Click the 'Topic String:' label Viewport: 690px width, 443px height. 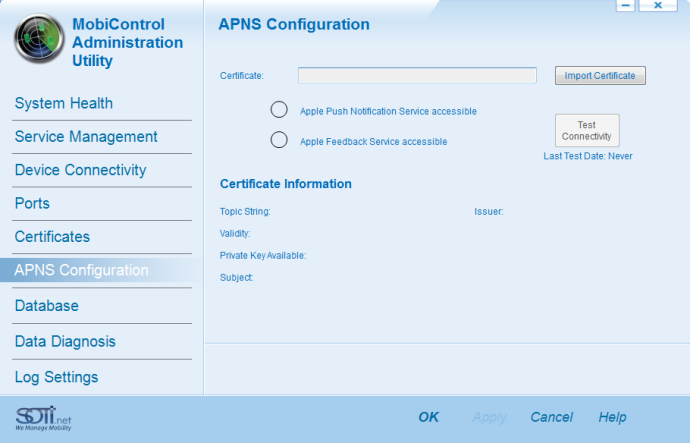(x=245, y=212)
